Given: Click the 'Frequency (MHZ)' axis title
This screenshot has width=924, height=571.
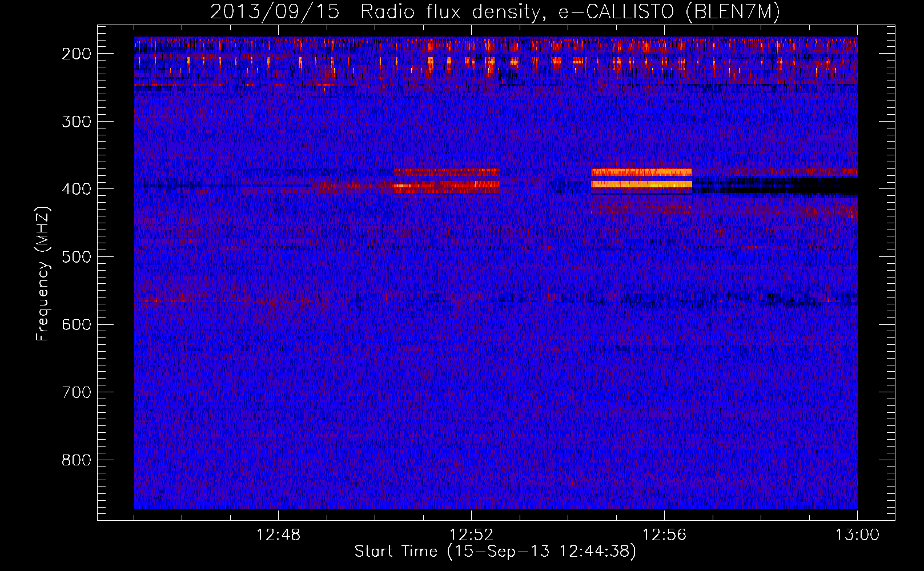Looking at the screenshot, I should point(43,274).
